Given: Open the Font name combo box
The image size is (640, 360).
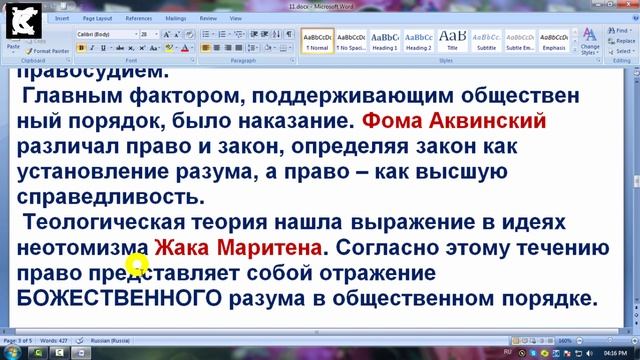Looking at the screenshot, I should tap(107, 35).
